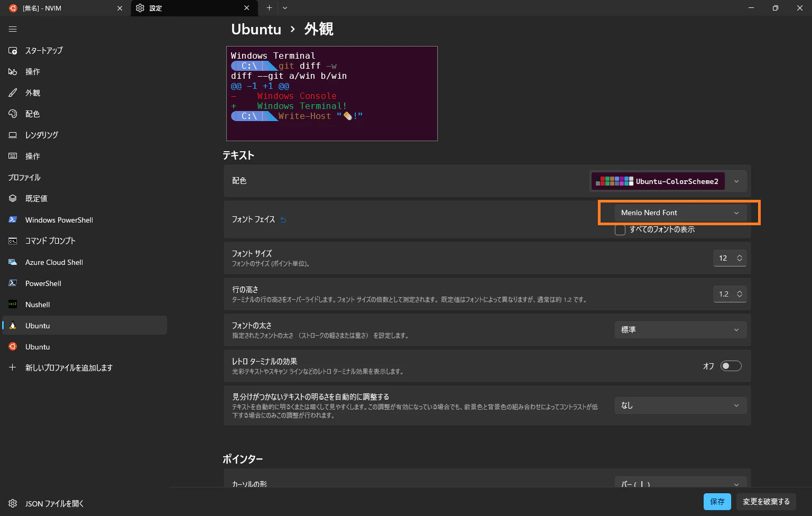This screenshot has width=812, height=516.
Task: Click the 行の高さ value field
Action: click(x=723, y=294)
